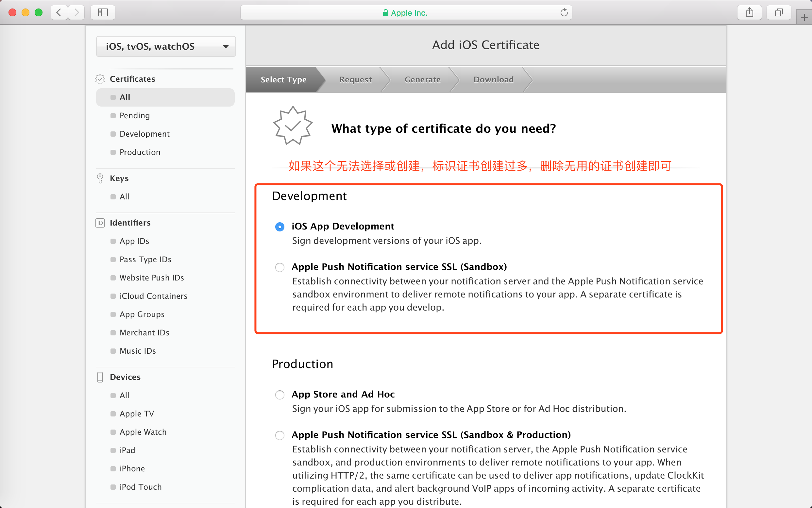The width and height of the screenshot is (812, 508).
Task: Open the Share menu icon
Action: [749, 13]
